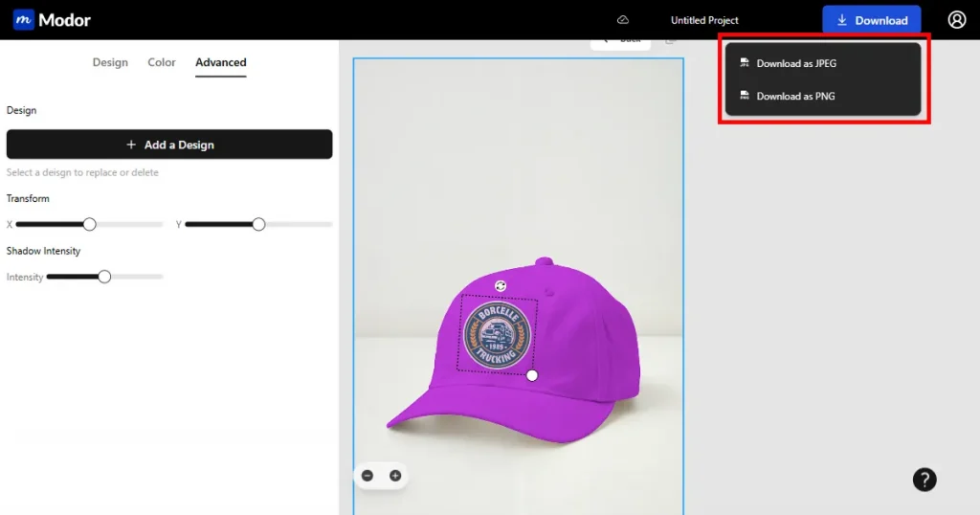Click the blue Download button
The image size is (980, 515).
pos(871,20)
